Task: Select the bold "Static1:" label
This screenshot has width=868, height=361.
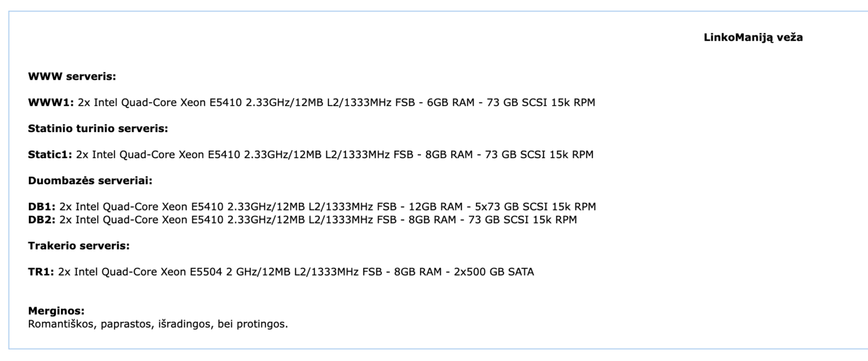Action: click(50, 155)
